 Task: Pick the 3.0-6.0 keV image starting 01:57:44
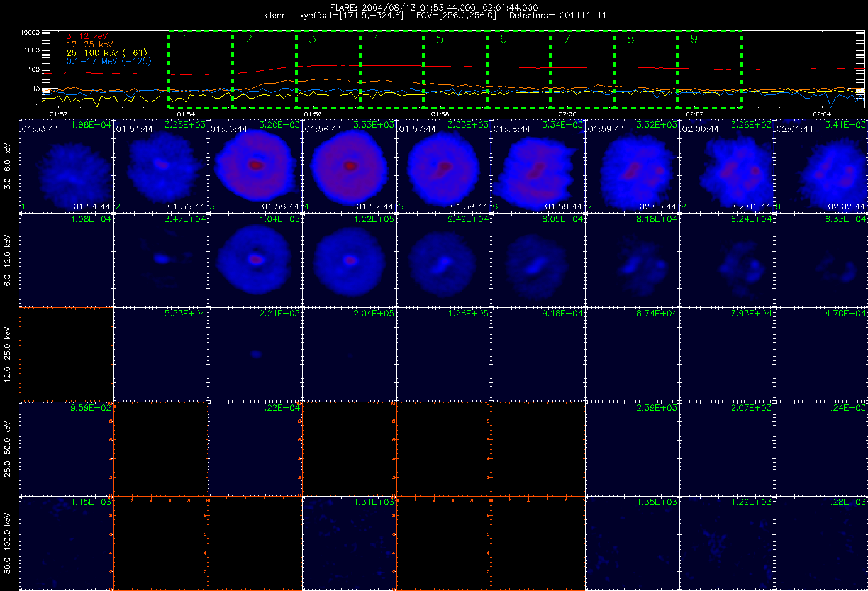[444, 166]
